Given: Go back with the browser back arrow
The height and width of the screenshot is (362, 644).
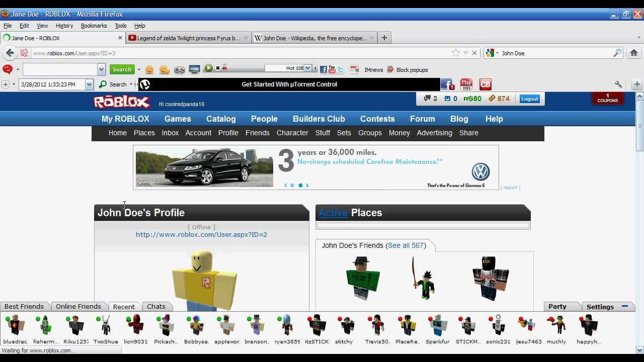Looking at the screenshot, I should [x=10, y=53].
